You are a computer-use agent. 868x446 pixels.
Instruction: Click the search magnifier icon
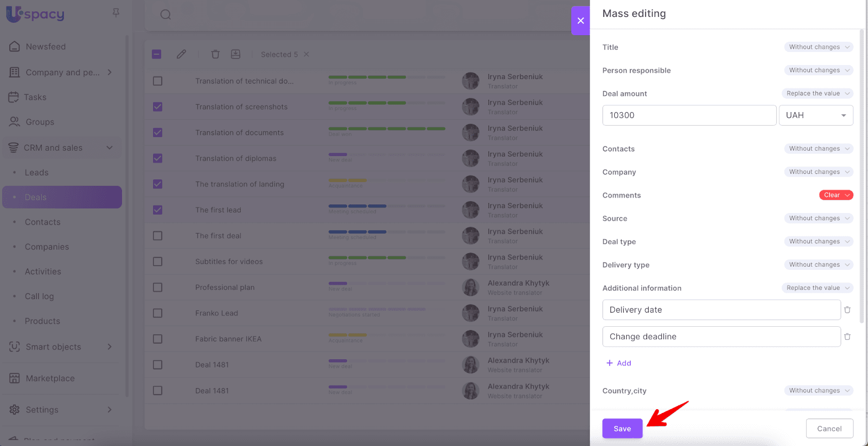click(165, 15)
